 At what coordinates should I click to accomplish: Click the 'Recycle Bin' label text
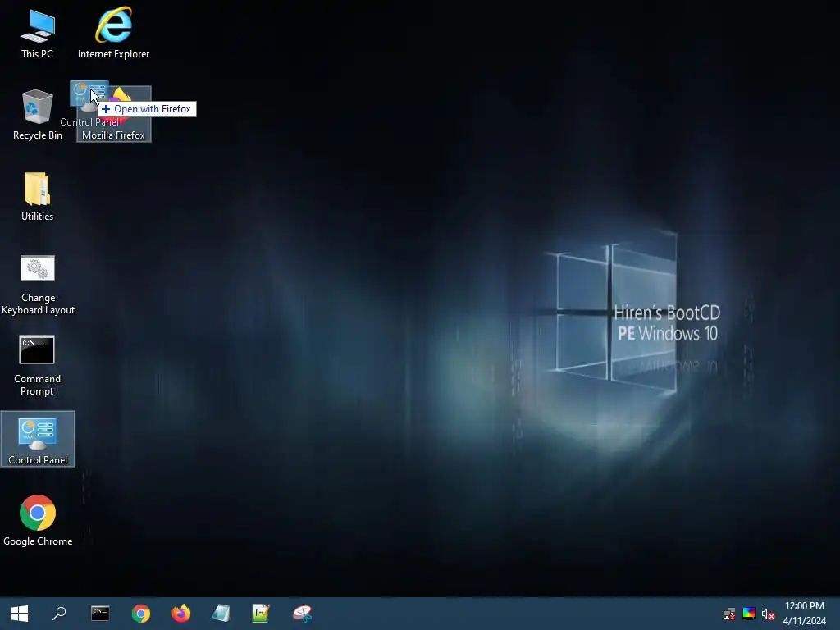coord(38,135)
